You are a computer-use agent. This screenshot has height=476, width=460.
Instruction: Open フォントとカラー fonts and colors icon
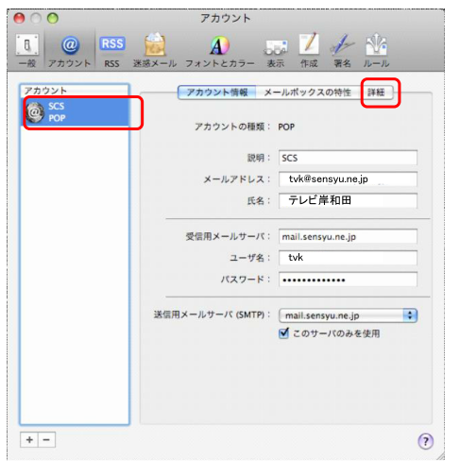(x=220, y=50)
